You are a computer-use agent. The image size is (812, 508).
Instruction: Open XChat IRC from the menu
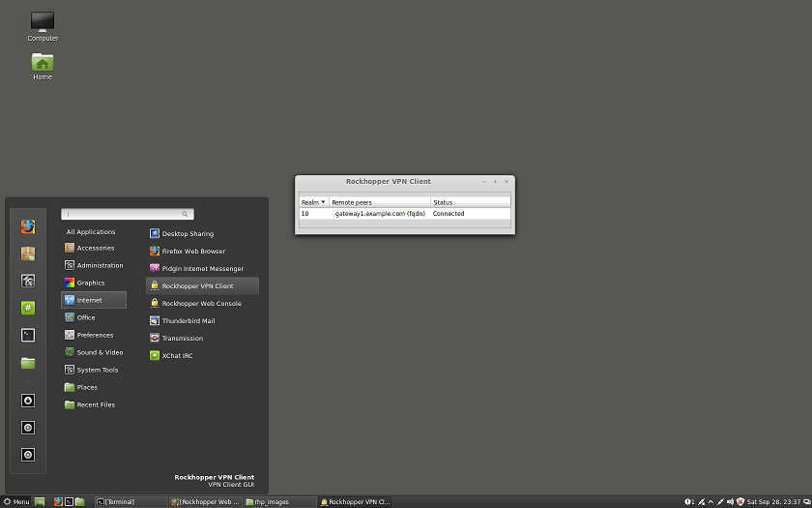177,356
